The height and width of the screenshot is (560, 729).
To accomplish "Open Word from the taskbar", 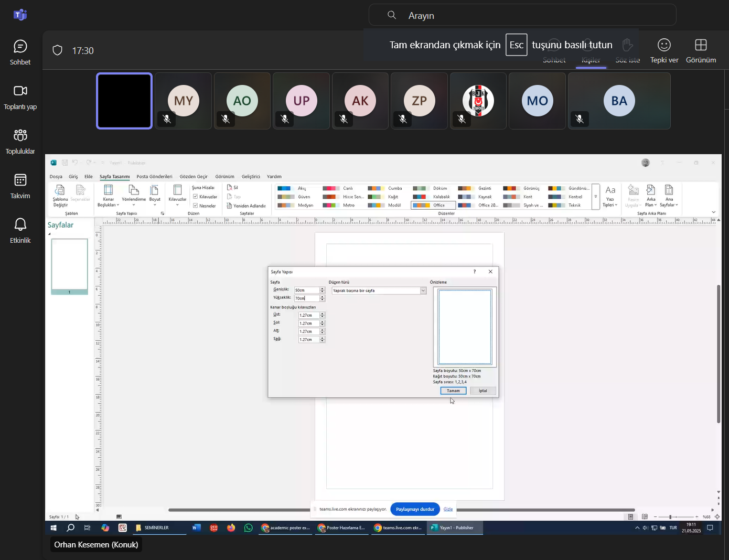I will point(196,528).
